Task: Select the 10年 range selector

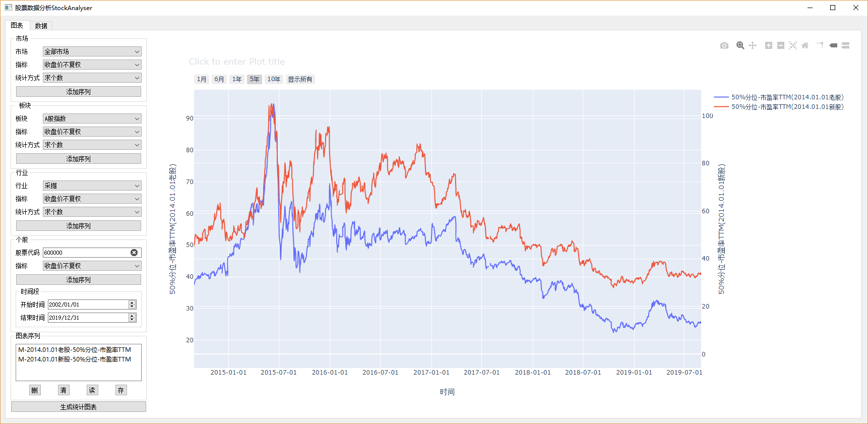Action: tap(274, 79)
